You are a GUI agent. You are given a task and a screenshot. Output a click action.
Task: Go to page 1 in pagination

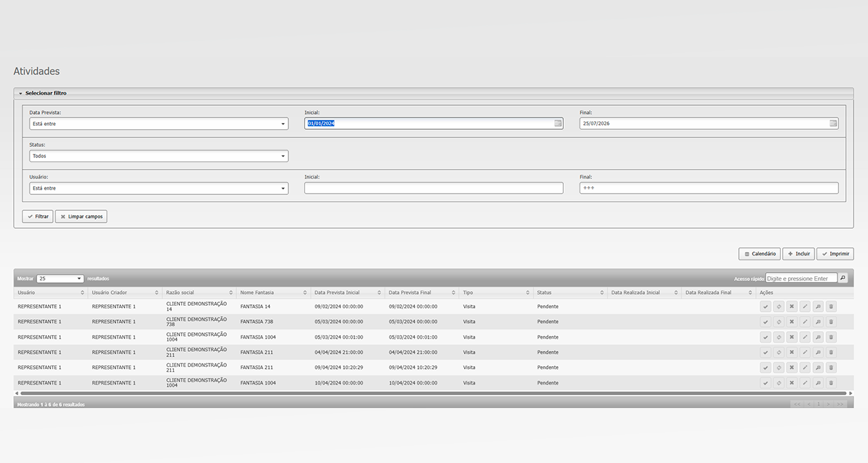[819, 405]
